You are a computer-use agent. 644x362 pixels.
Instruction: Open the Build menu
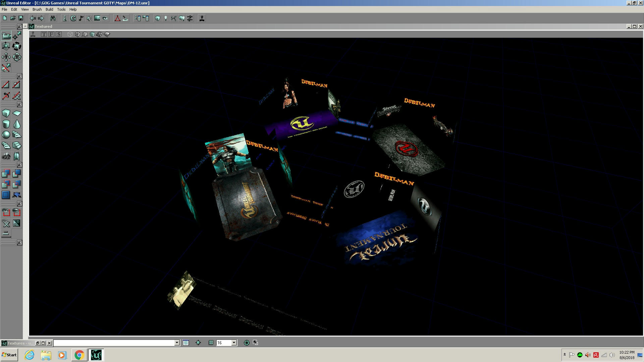point(49,9)
